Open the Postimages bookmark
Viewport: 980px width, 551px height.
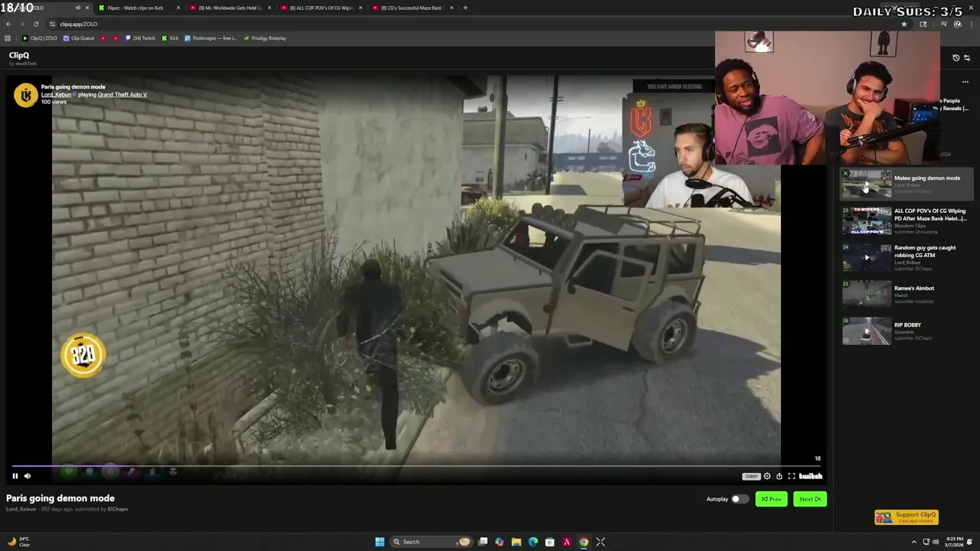[211, 38]
